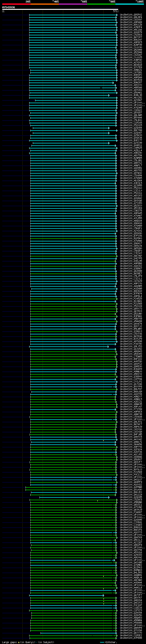
Task: Click entry UniRef100_Q9LY53
Action: 131,346
